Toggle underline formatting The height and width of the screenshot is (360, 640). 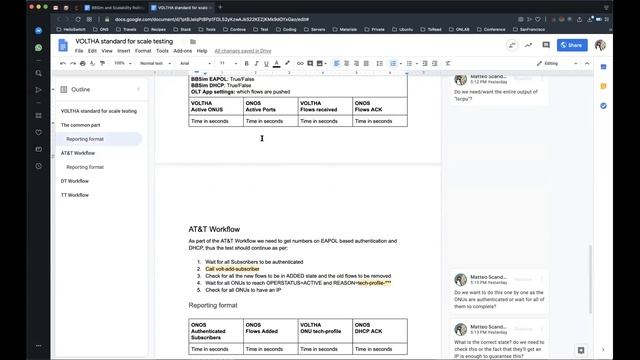click(266, 63)
